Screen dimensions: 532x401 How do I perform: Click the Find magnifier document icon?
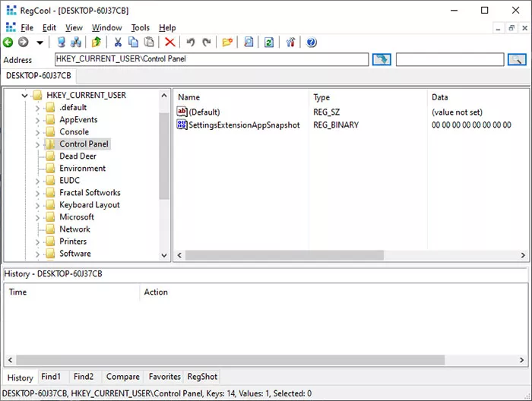pyautogui.click(x=249, y=43)
